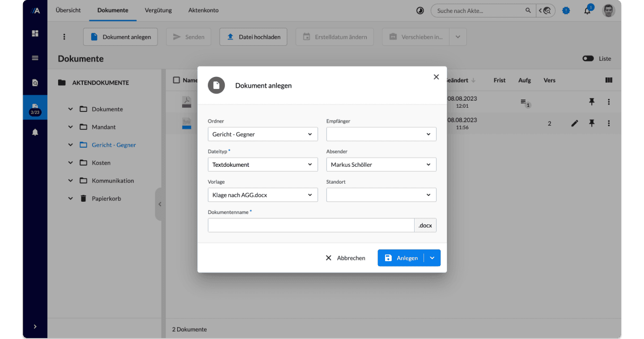The width and height of the screenshot is (644, 339).
Task: Open the Vorlage dropdown
Action: coord(263,195)
